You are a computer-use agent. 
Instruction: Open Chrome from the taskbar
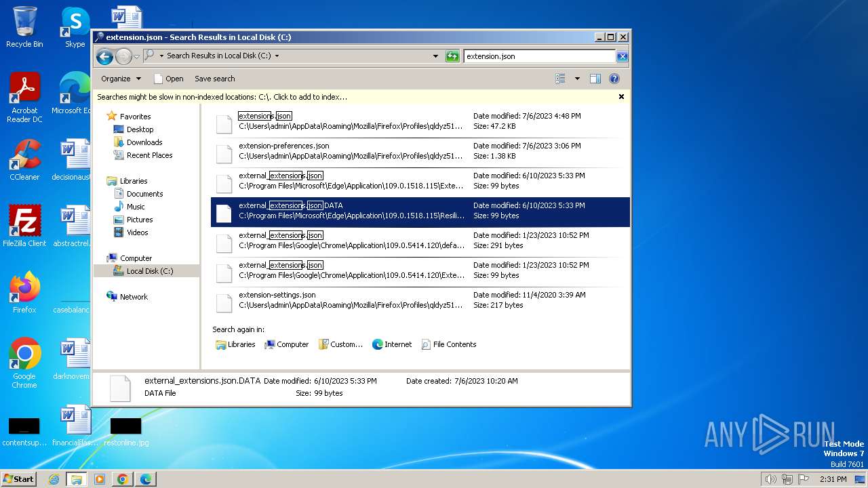[123, 479]
